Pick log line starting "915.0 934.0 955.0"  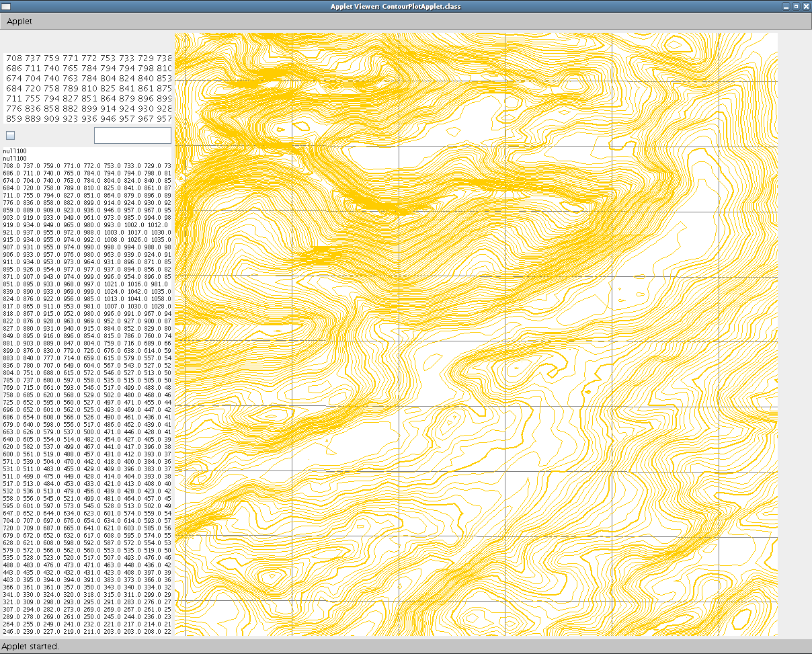coord(87,239)
